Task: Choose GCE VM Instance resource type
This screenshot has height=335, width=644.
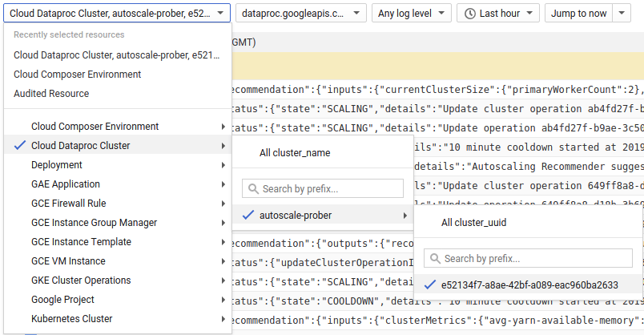Action: (x=70, y=261)
